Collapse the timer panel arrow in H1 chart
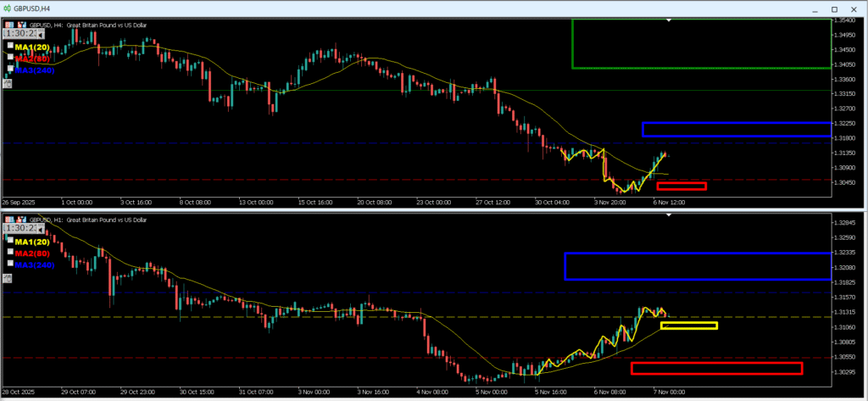The height and width of the screenshot is (401, 868). click(41, 229)
